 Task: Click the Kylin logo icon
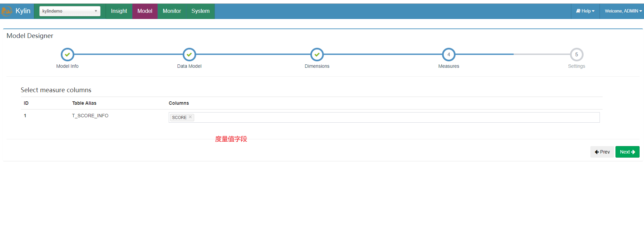[x=6, y=11]
